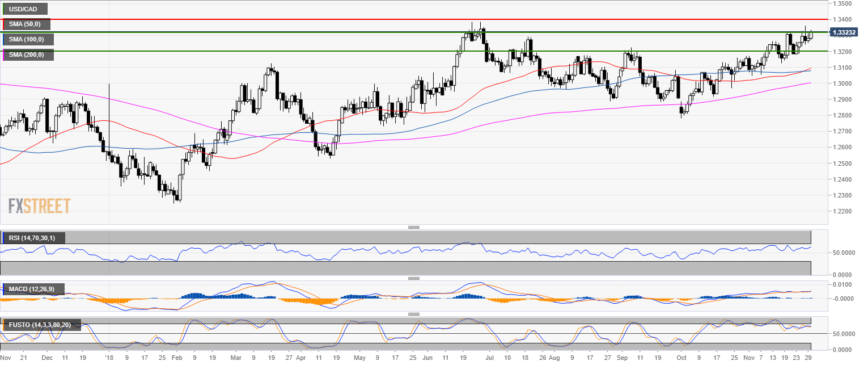Click the FXStreet watermark logo
Screen dimensions: 868x365
[39, 205]
